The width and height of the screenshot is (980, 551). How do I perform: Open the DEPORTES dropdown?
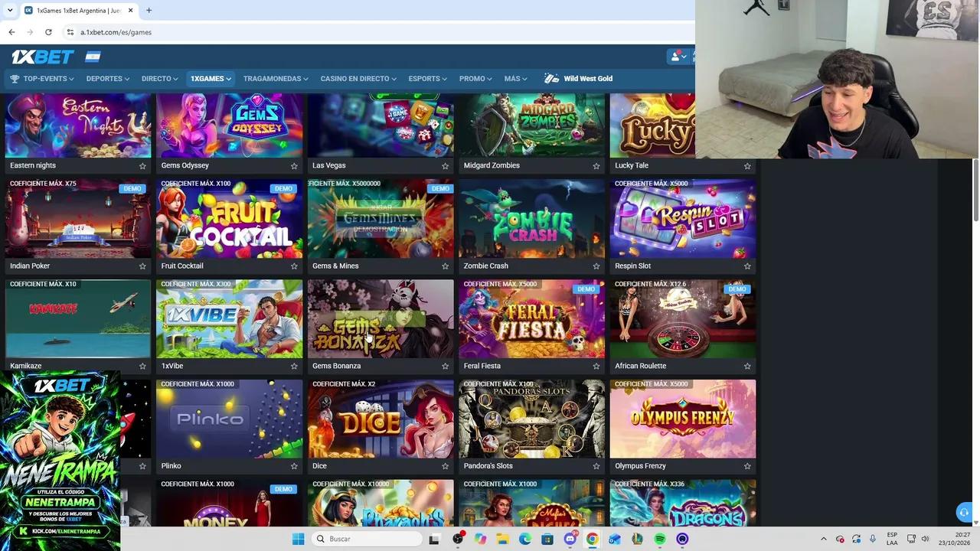click(108, 79)
